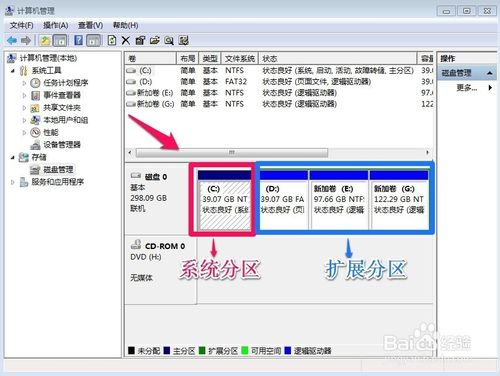Image resolution: width=500 pixels, height=376 pixels.
Task: Click the Refresh toolbar icon
Action: tap(112, 41)
